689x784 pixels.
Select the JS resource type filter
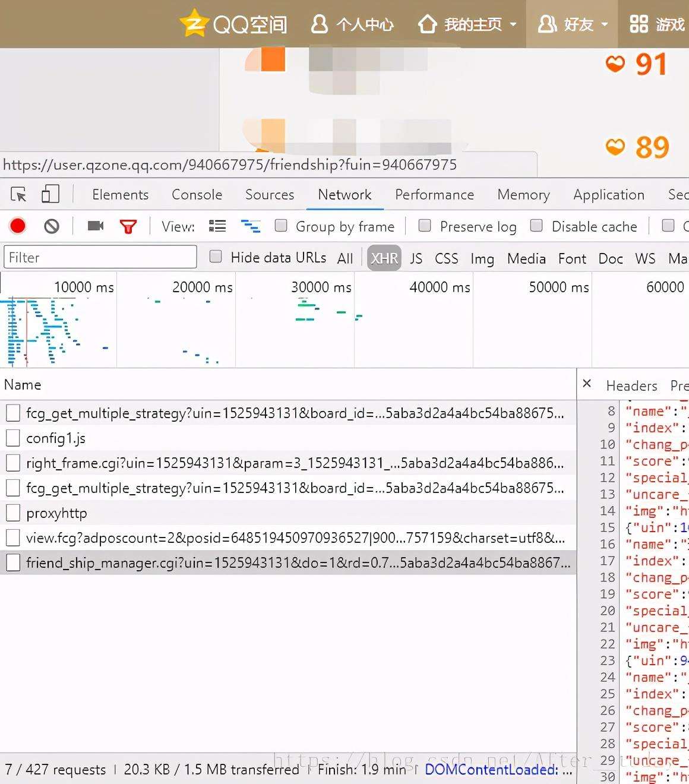(416, 258)
